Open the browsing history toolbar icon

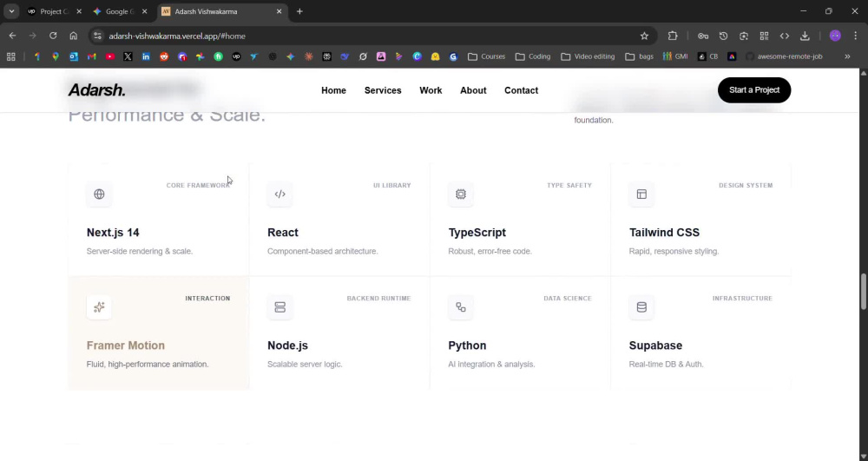(x=724, y=36)
